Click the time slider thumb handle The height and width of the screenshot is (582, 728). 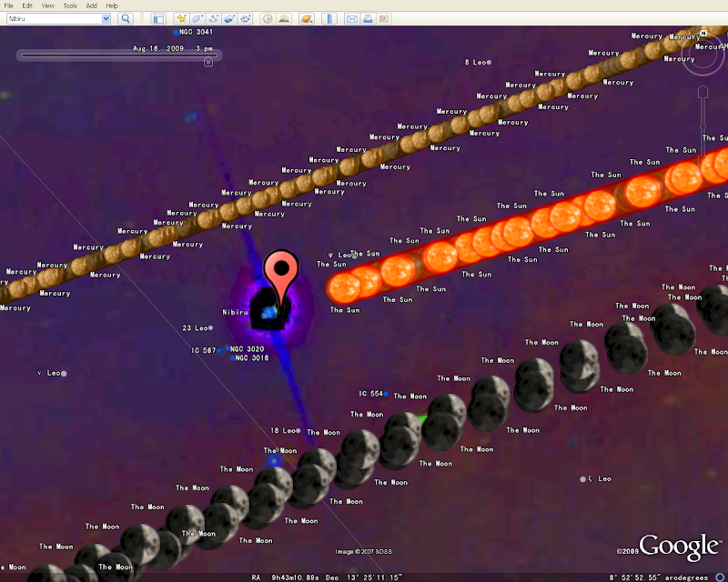208,61
